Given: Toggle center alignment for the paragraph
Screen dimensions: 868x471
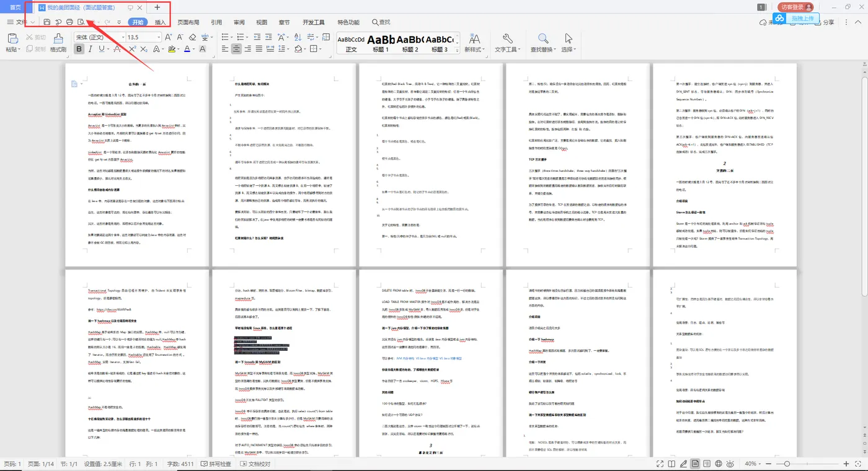Looking at the screenshot, I should (x=236, y=49).
